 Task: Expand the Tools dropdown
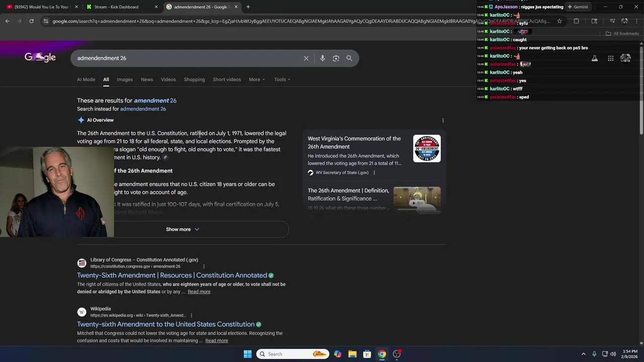(282, 79)
